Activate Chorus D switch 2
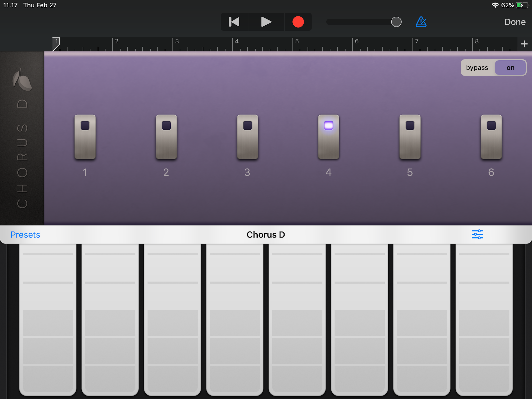The image size is (532, 399). (x=166, y=137)
